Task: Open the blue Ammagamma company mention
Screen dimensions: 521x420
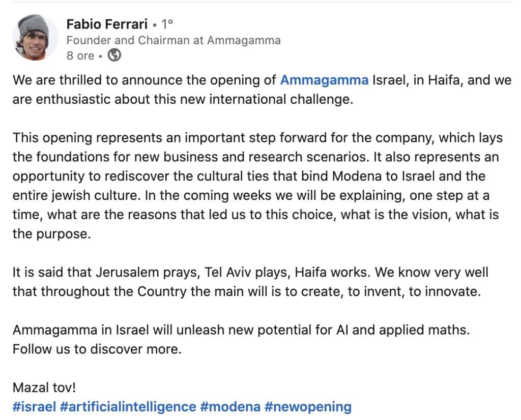Action: click(x=324, y=80)
